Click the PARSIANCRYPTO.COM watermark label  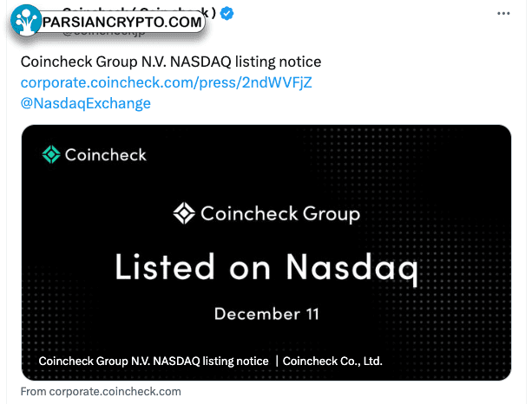click(122, 23)
